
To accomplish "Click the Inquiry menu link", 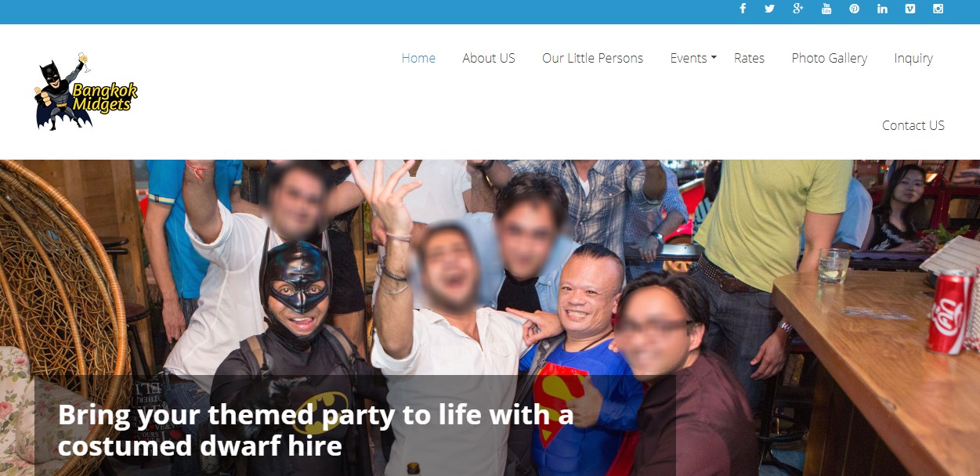I will (913, 58).
